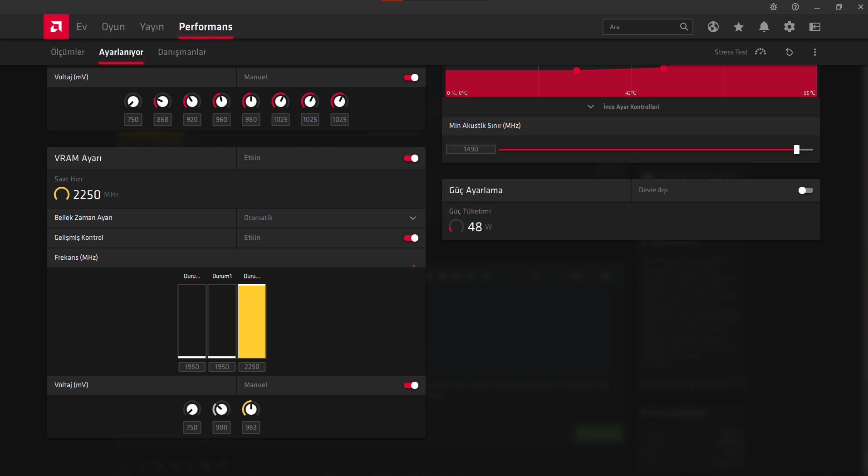
Task: Click the reset tuning arrow icon
Action: [790, 52]
